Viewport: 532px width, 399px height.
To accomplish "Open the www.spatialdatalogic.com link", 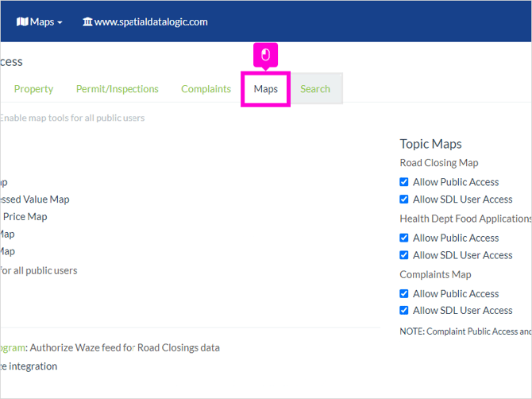I will click(x=151, y=22).
